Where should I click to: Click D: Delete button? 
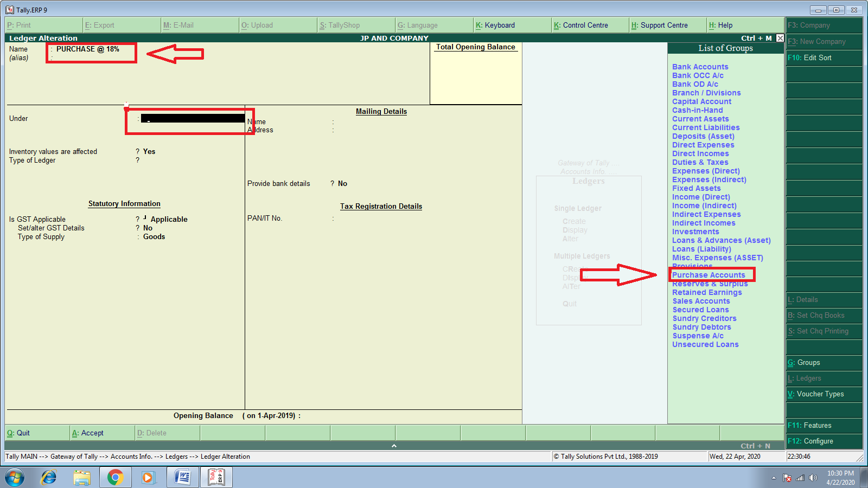tap(167, 433)
